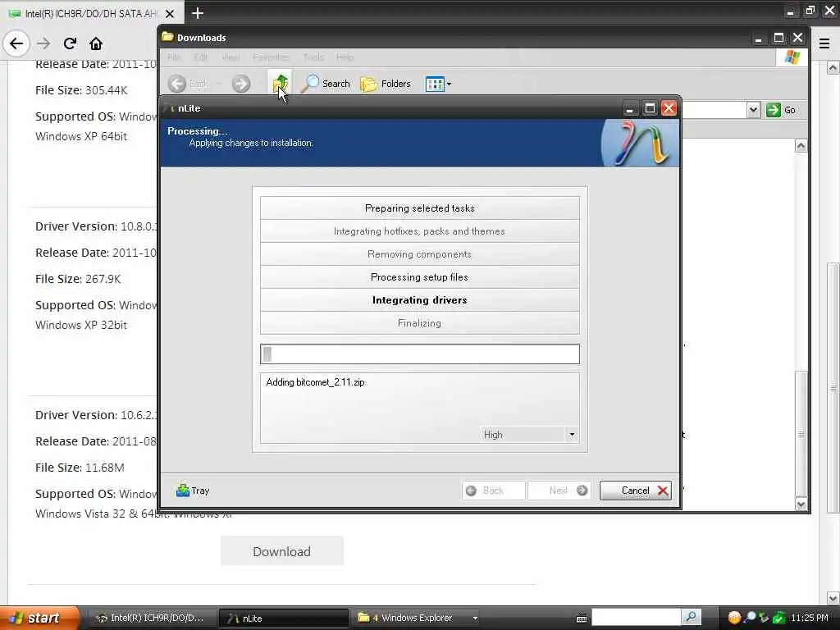Reload the browser page
Image resolution: width=840 pixels, height=630 pixels.
(x=70, y=43)
